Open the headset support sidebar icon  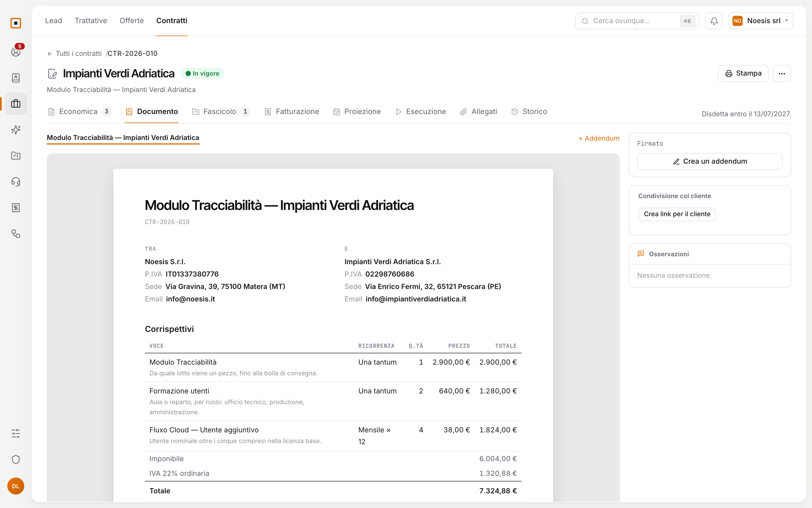click(x=16, y=182)
